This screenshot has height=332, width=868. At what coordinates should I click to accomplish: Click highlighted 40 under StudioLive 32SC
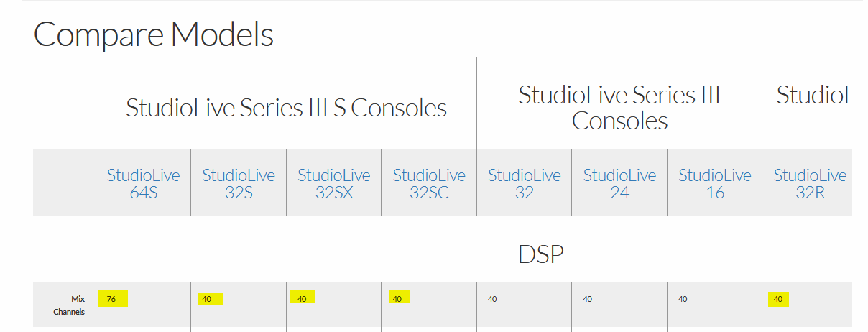click(x=398, y=298)
